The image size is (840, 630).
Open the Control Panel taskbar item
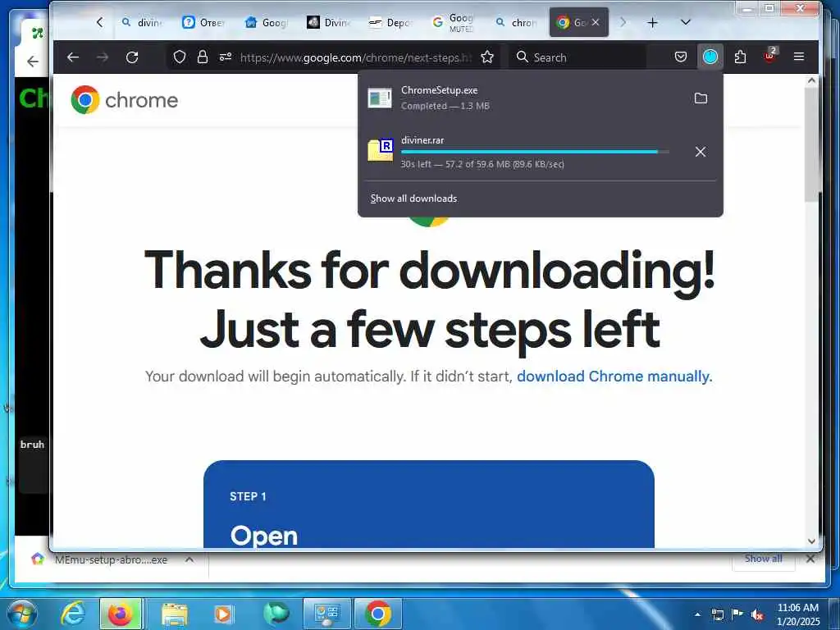(x=326, y=614)
